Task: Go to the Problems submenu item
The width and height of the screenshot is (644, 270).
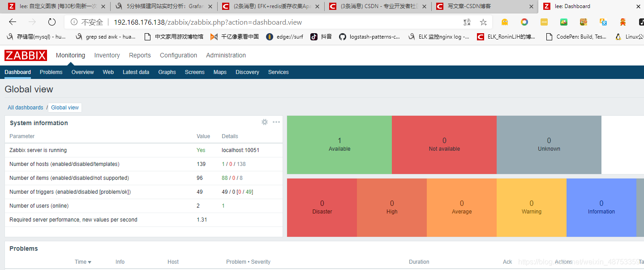Action: point(51,72)
